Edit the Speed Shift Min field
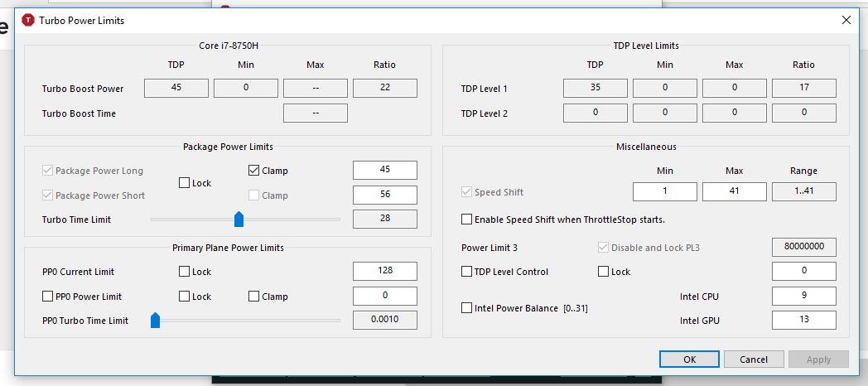Viewport: 868px width, 386px height. pos(665,191)
